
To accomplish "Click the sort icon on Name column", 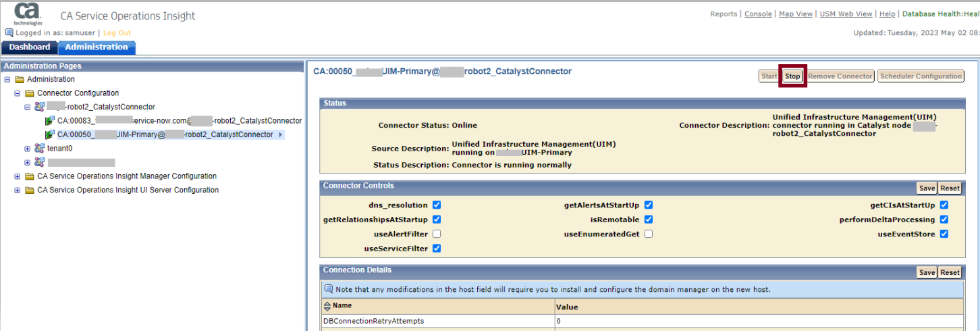I will 327,307.
